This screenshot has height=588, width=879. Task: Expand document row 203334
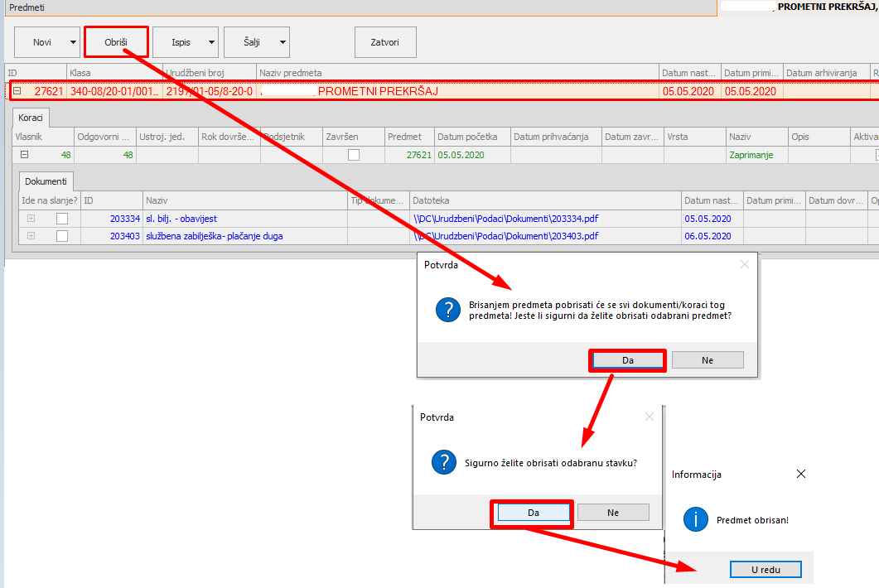[31, 219]
